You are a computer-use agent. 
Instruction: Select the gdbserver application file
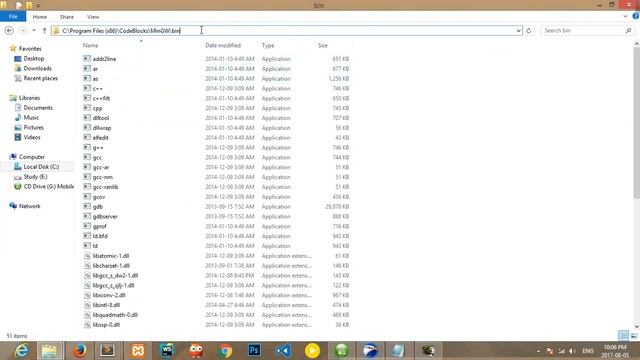coord(105,216)
